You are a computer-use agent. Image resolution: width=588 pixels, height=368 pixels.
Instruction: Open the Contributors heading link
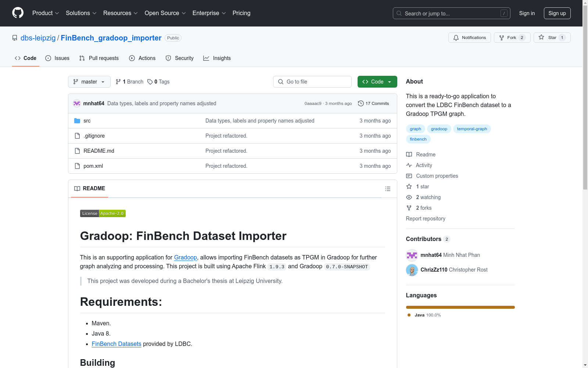click(x=428, y=239)
